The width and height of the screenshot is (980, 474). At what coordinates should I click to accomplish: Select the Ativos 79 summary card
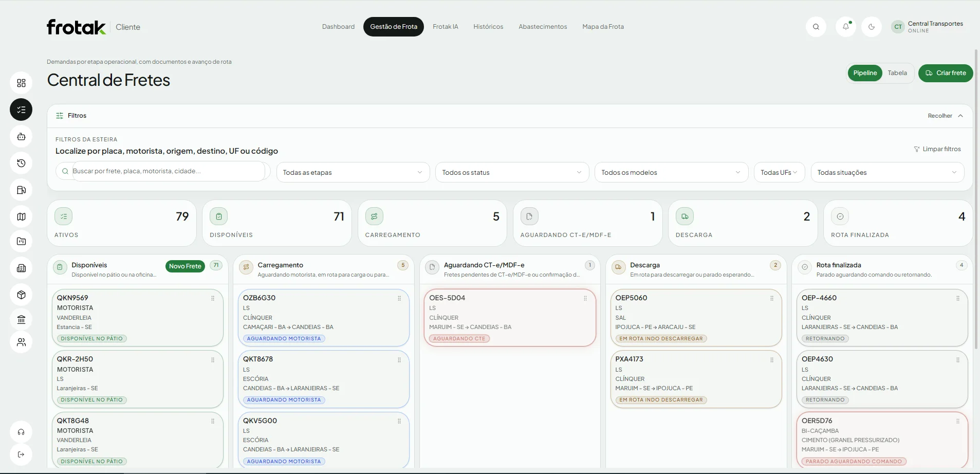(122, 223)
